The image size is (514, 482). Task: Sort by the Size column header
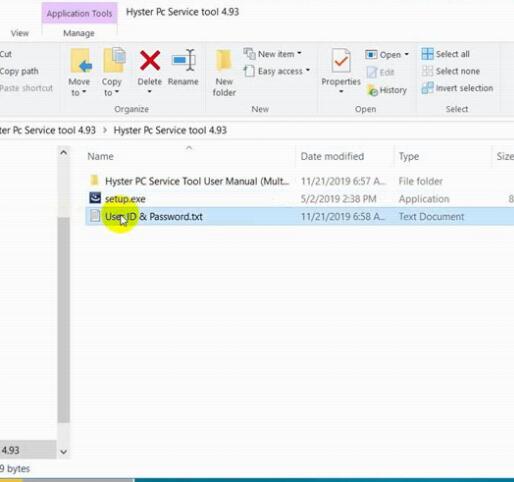(x=504, y=156)
